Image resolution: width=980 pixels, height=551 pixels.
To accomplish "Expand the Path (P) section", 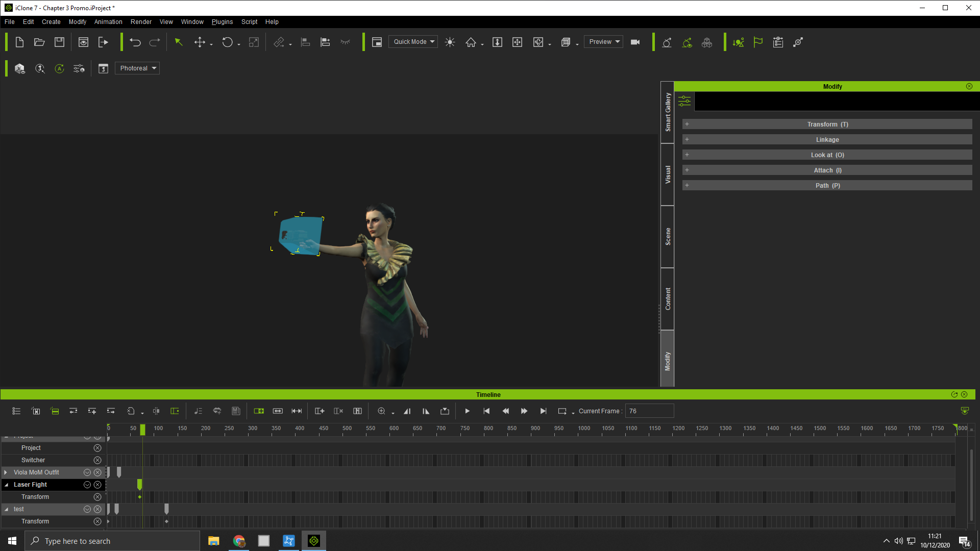I will 827,186.
